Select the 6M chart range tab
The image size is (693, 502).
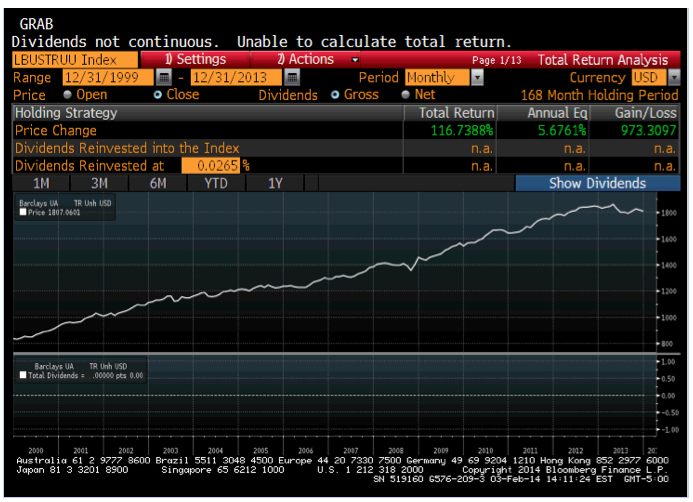pos(158,183)
